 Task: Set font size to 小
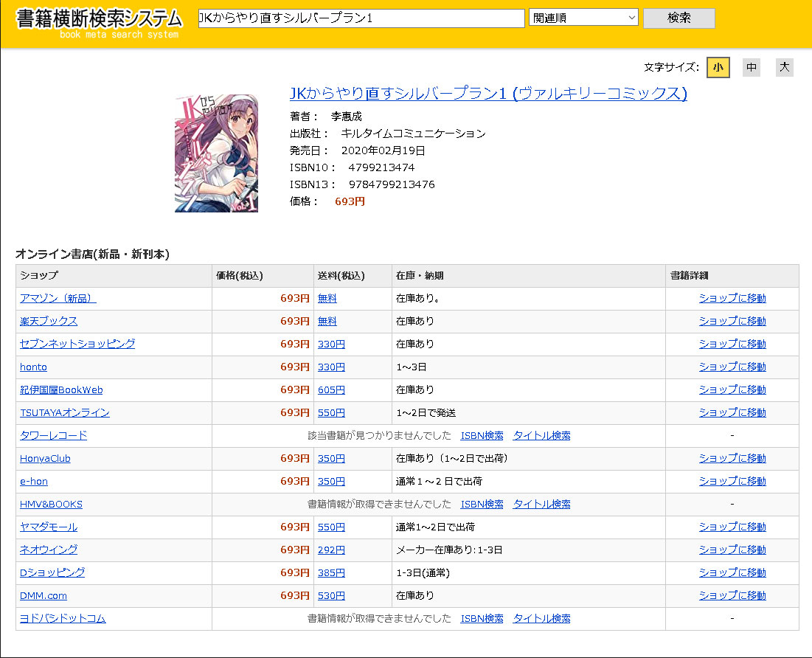click(x=718, y=67)
